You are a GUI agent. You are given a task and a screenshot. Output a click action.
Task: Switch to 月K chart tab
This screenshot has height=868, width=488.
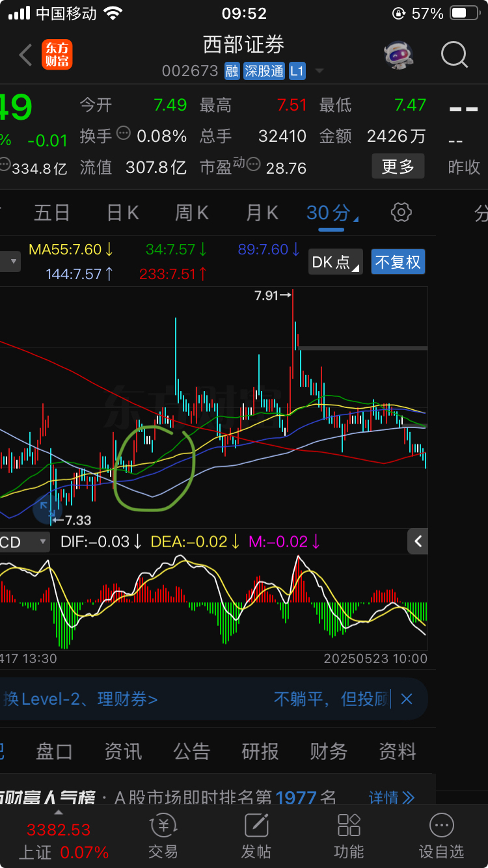click(x=262, y=213)
